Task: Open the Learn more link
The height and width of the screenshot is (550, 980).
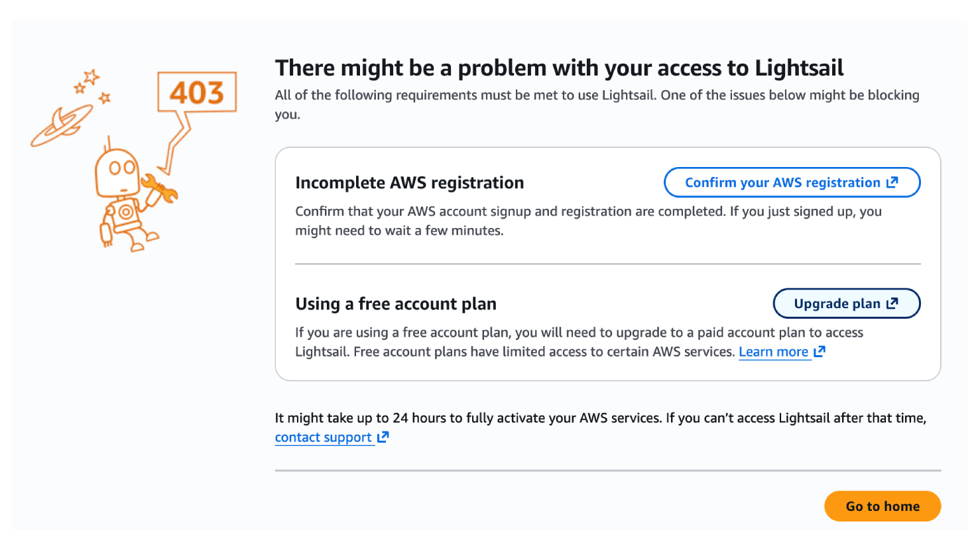Action: pos(774,352)
